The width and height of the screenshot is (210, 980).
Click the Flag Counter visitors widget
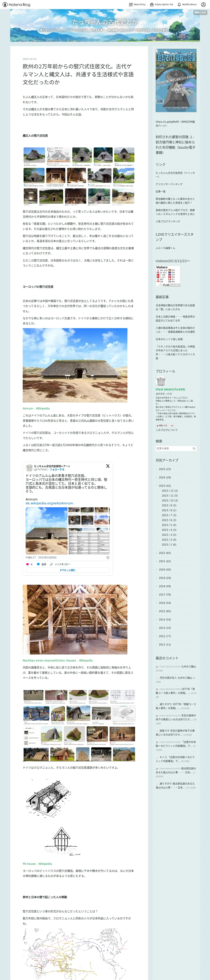pyautogui.click(x=168, y=276)
